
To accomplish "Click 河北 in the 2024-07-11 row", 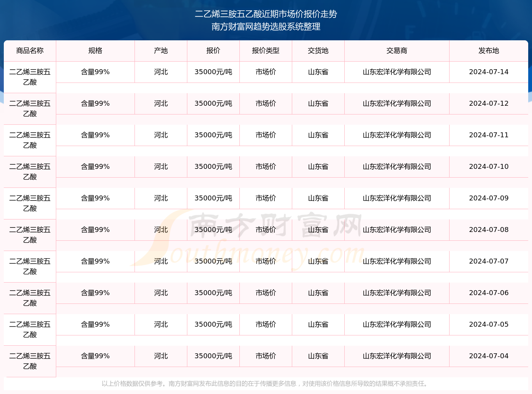I will pos(161,135).
